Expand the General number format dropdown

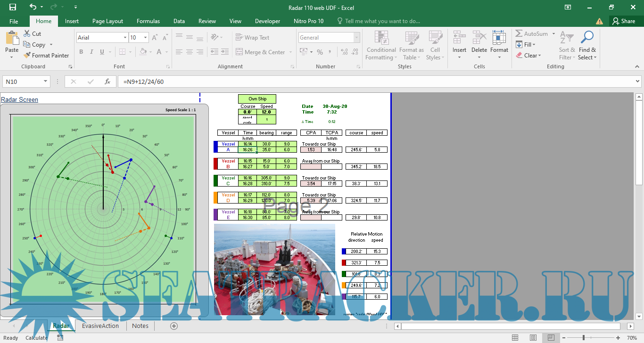click(x=356, y=38)
